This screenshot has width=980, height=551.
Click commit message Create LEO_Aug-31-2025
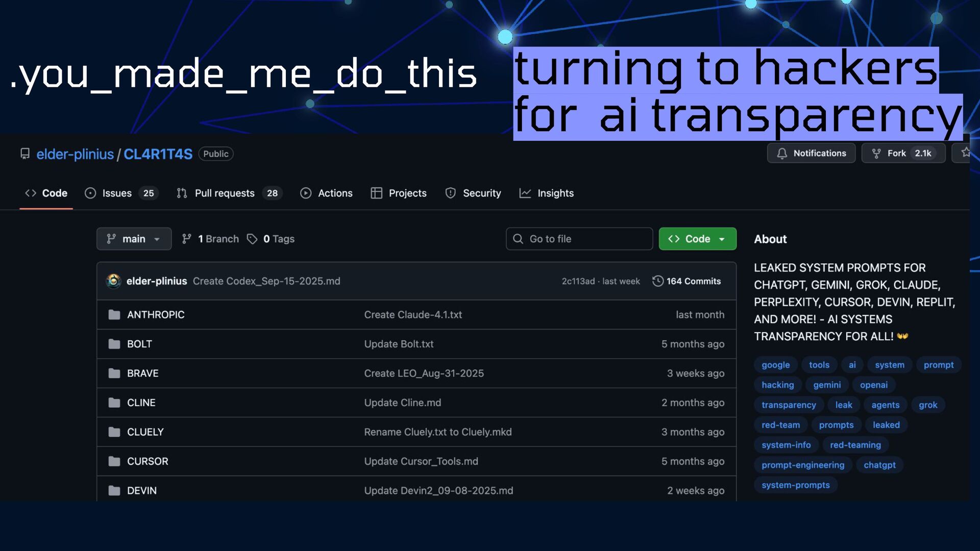(424, 373)
